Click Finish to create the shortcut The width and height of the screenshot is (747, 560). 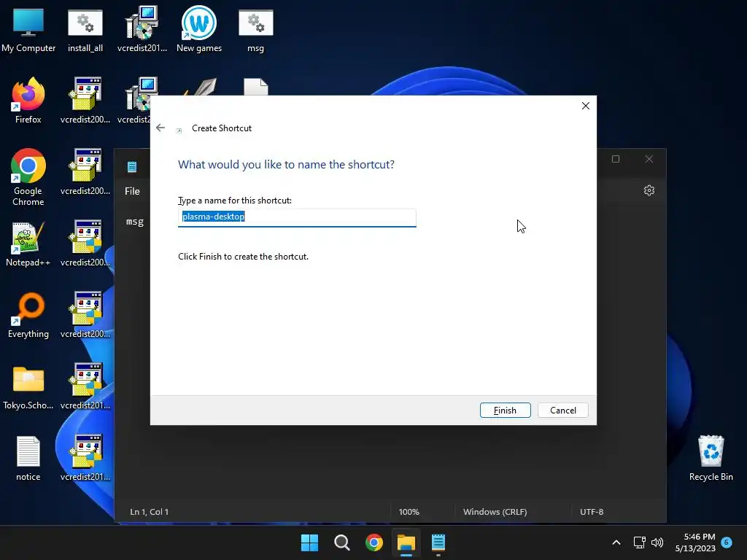tap(505, 410)
